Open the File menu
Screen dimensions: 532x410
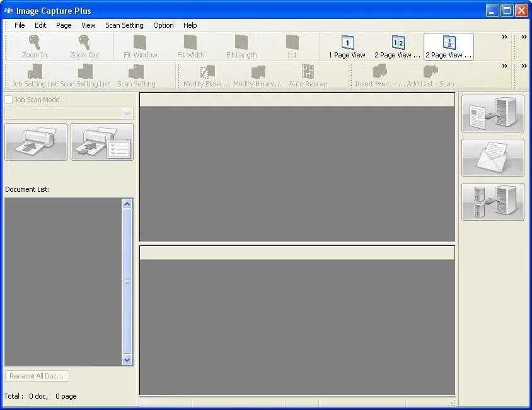point(20,25)
